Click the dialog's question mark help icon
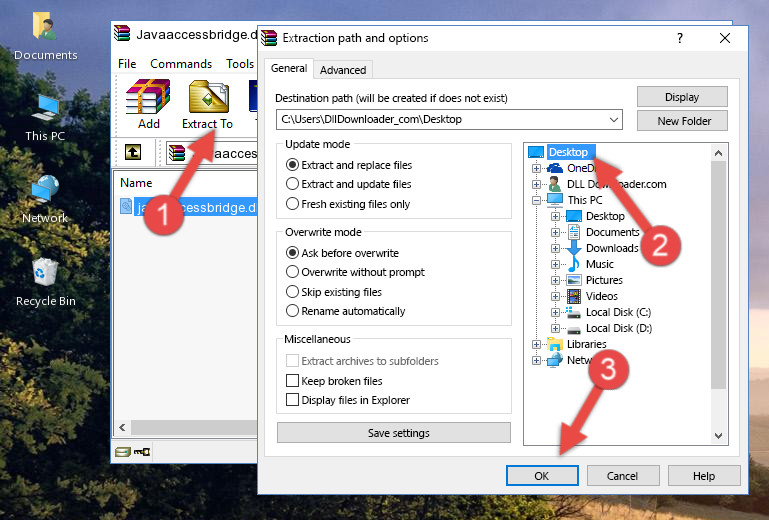 coord(680,38)
